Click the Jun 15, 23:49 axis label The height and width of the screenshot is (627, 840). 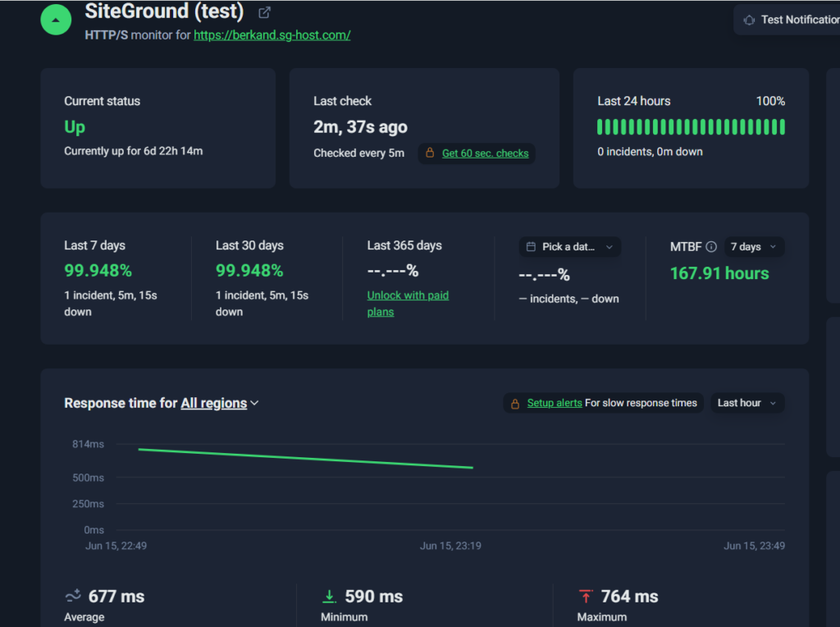pyautogui.click(x=755, y=546)
